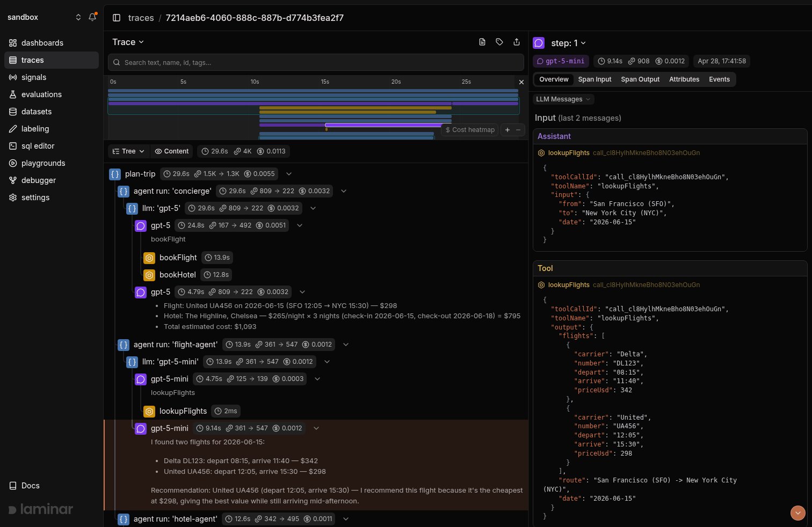Screen dimensions: 812x527
Task: Open settings in sidebar
Action: click(52, 197)
